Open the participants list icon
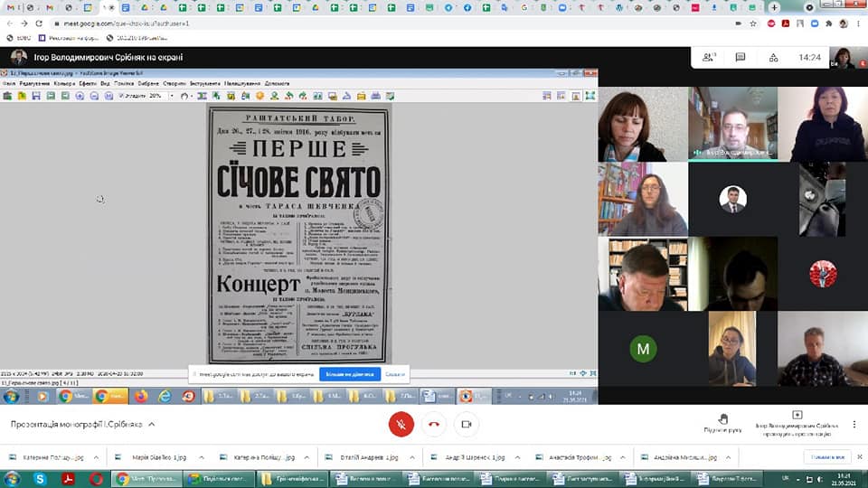This screenshot has width=868, height=488. pos(710,57)
